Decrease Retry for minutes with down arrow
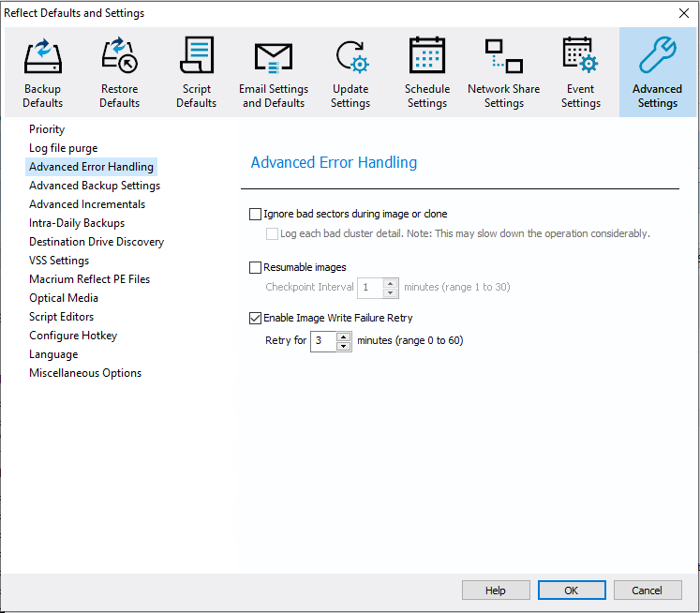The width and height of the screenshot is (700, 613). coord(343,347)
